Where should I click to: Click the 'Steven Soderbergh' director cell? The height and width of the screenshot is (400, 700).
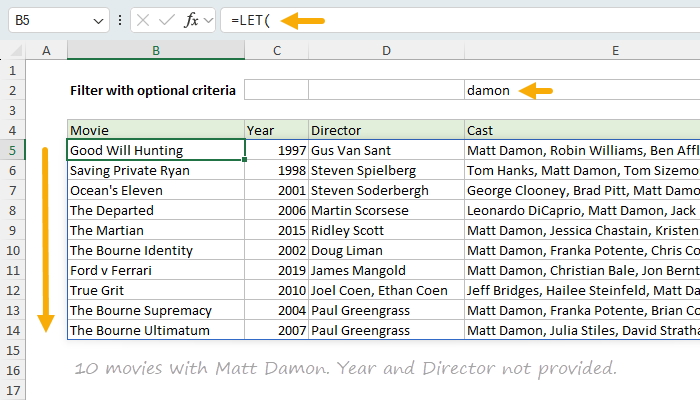point(386,191)
